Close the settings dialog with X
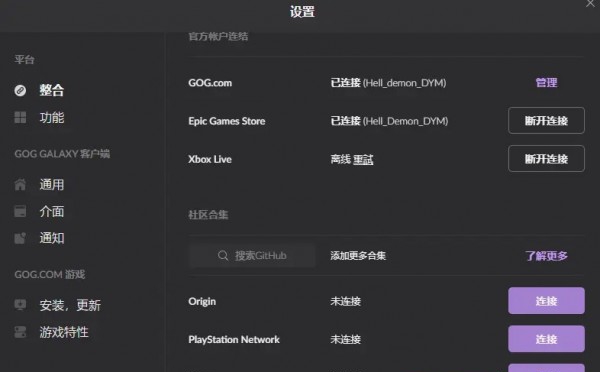 coord(590,3)
